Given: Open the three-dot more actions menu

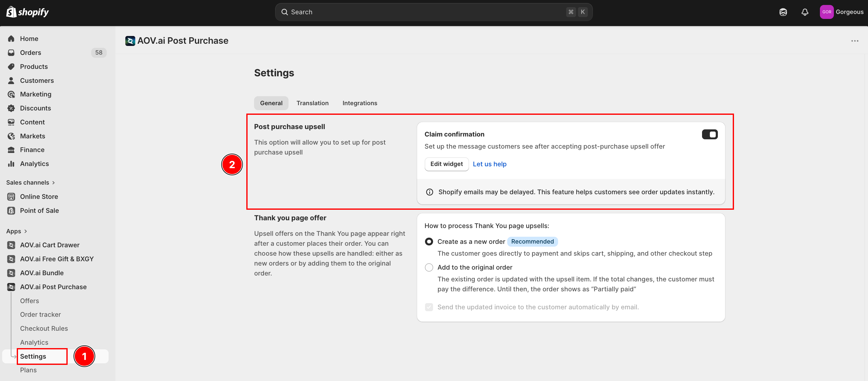Looking at the screenshot, I should click(855, 41).
